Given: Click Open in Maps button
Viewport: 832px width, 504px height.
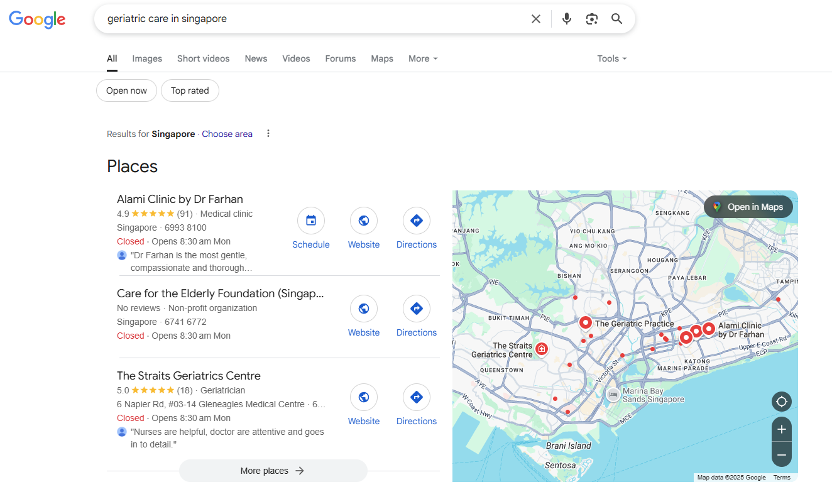Looking at the screenshot, I should point(748,207).
